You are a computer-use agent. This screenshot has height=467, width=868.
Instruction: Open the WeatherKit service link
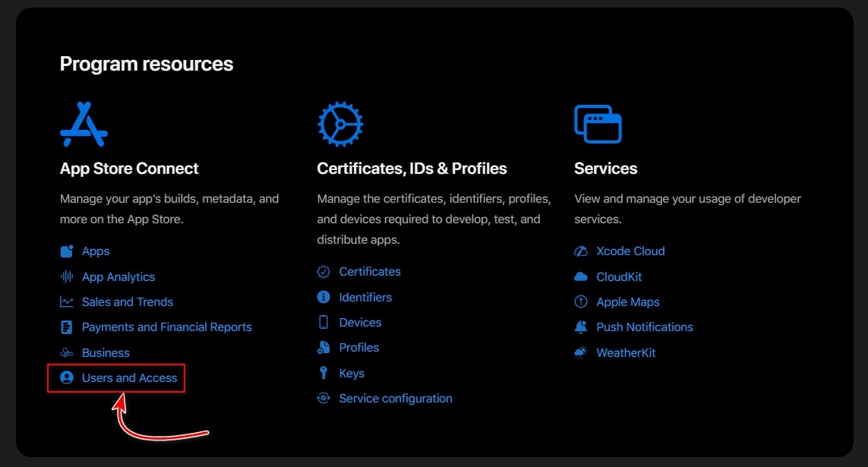pos(626,352)
